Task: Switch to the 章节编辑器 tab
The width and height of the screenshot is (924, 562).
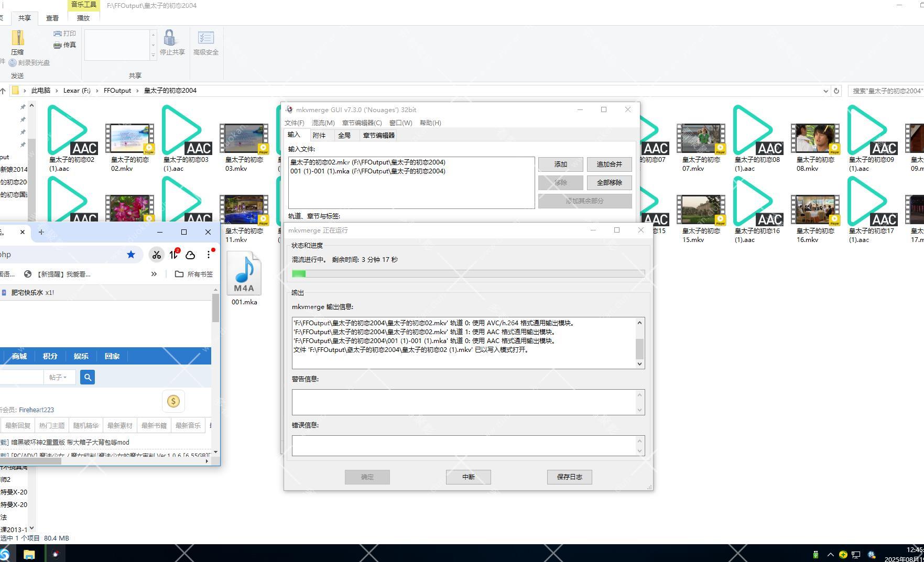Action: [378, 135]
